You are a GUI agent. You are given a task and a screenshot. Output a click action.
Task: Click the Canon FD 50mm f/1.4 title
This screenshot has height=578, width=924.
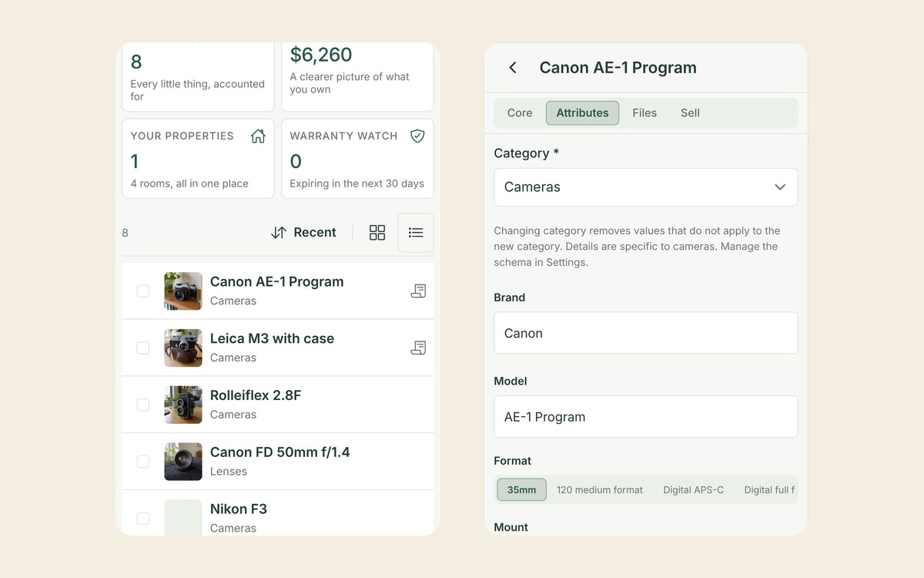[x=280, y=452]
